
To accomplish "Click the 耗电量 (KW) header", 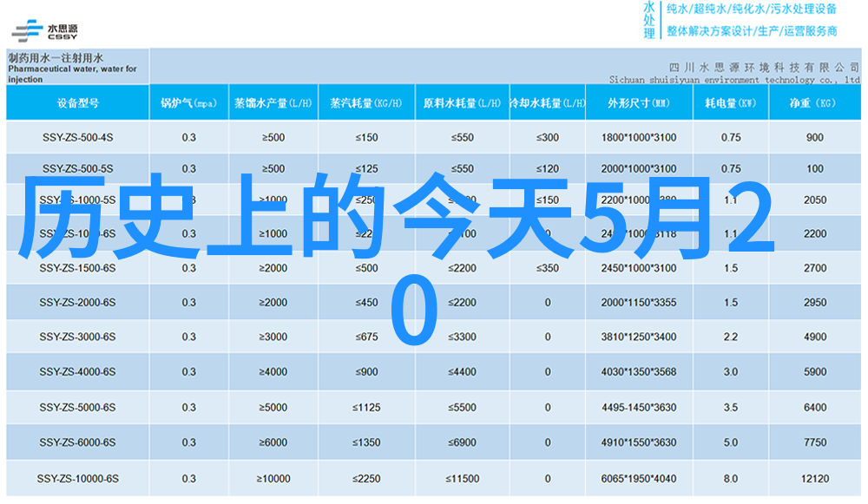I will (x=730, y=102).
